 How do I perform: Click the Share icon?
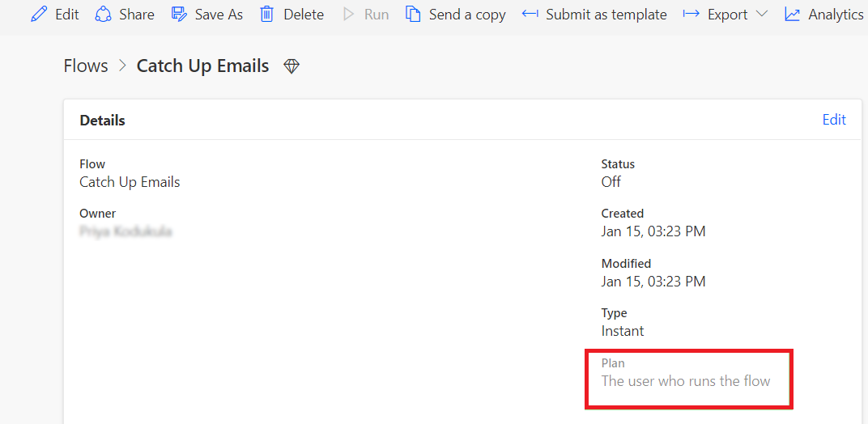click(103, 15)
